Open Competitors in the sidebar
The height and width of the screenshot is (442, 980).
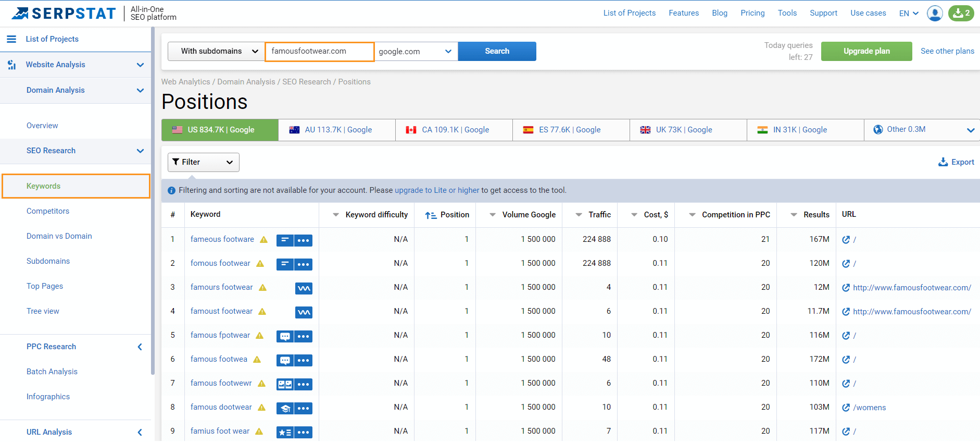(x=48, y=211)
